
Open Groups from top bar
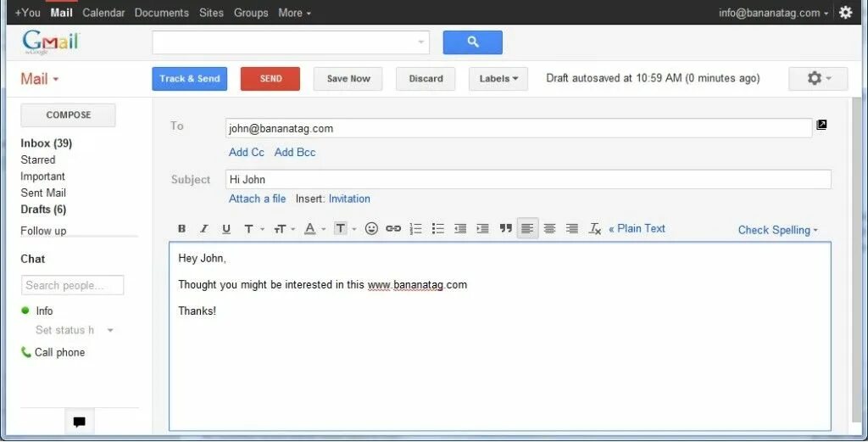[x=251, y=12]
